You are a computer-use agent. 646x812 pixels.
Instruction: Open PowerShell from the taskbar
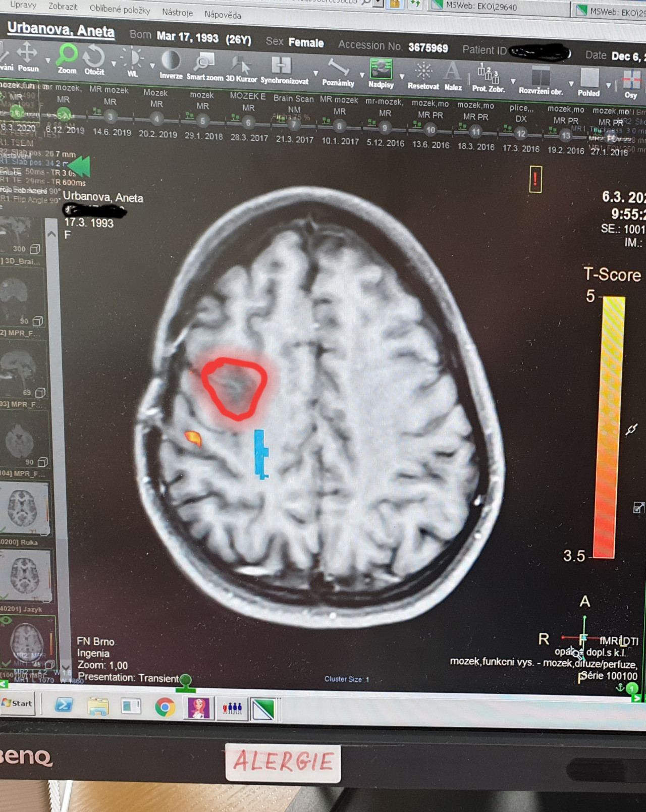click(x=64, y=705)
